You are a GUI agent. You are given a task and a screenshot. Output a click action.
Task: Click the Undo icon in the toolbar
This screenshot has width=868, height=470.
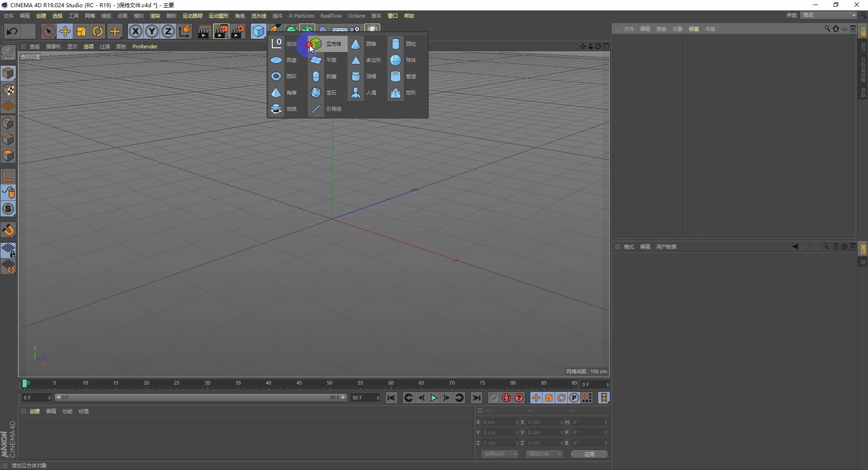pos(12,31)
